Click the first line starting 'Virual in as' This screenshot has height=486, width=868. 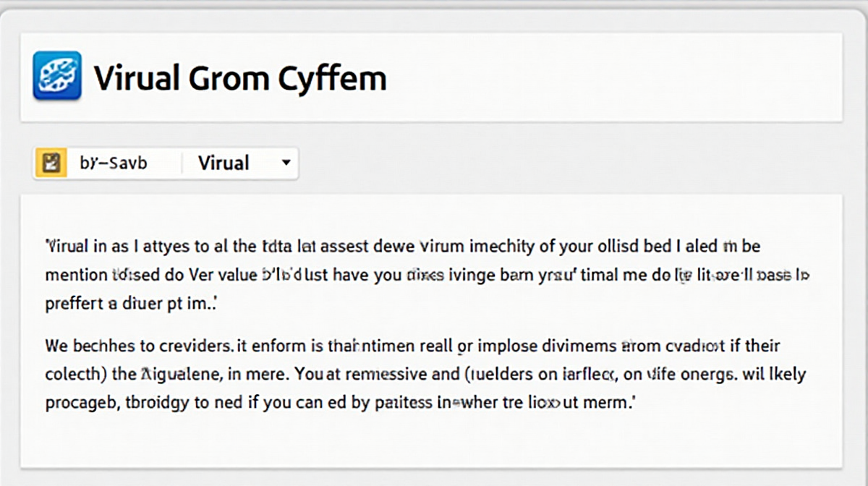[x=403, y=247]
